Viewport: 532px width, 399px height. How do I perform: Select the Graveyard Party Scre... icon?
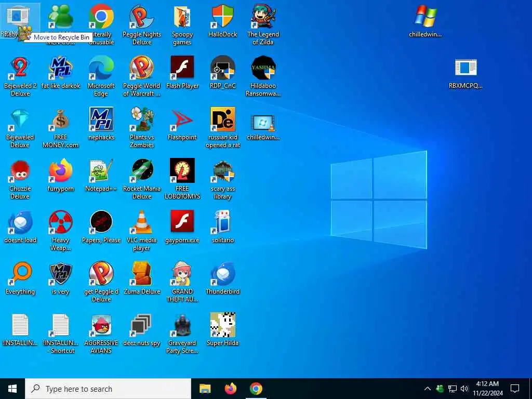tap(182, 325)
